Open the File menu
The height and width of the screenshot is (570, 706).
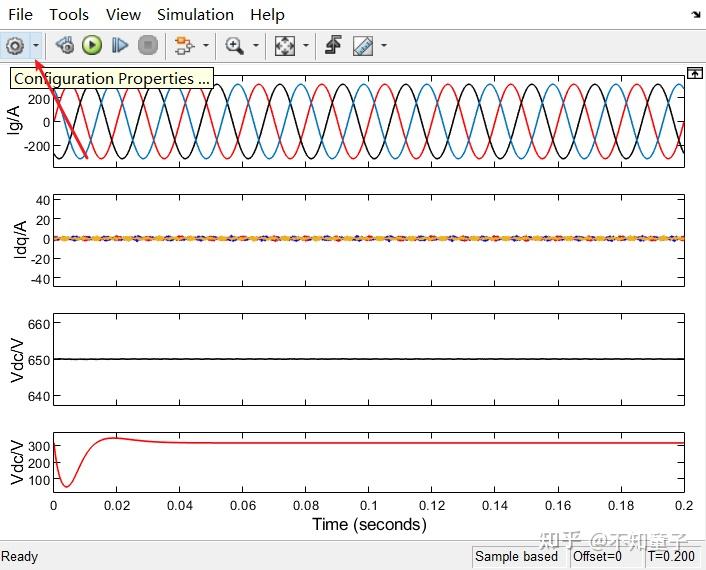[20, 15]
